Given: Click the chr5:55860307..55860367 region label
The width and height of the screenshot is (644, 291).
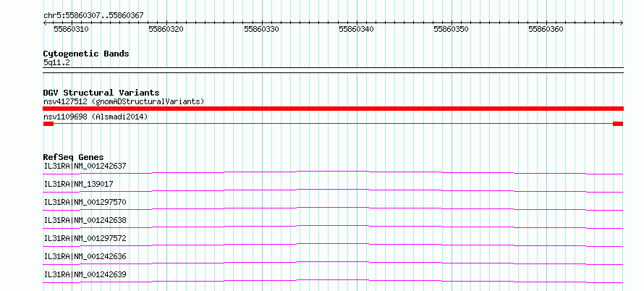Looking at the screenshot, I should (93, 16).
